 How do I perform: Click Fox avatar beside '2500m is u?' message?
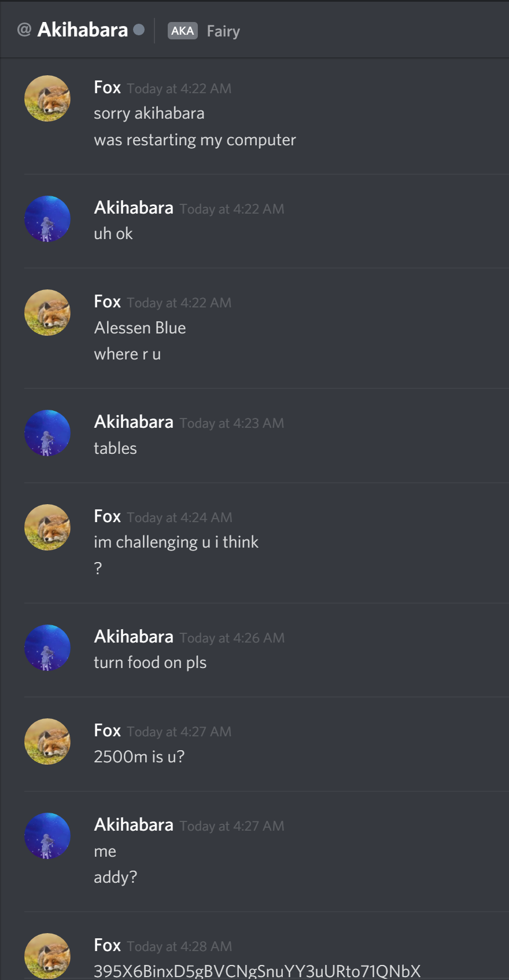[x=47, y=742]
